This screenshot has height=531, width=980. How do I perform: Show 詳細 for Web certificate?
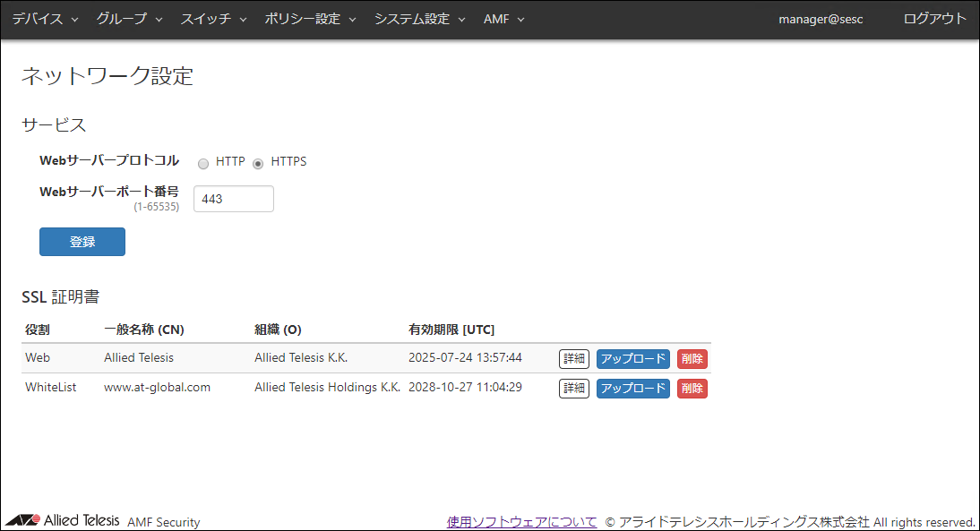[573, 358]
